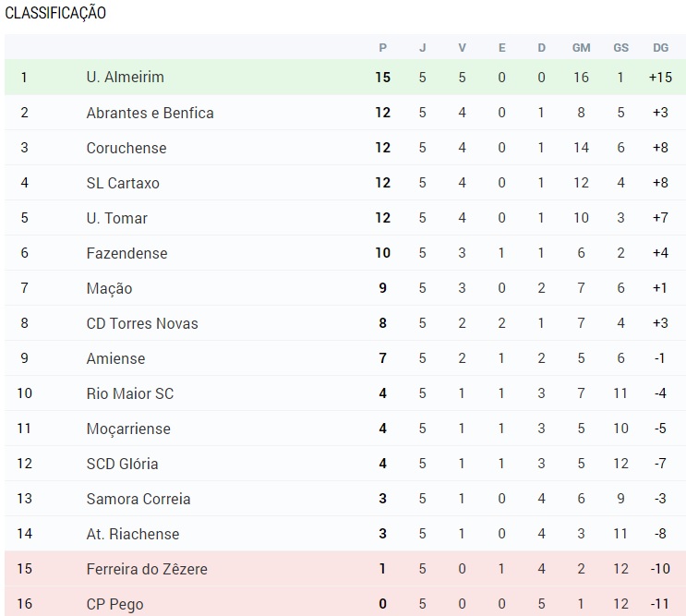Click At. Riachense team name
The height and width of the screenshot is (616, 686).
click(133, 533)
